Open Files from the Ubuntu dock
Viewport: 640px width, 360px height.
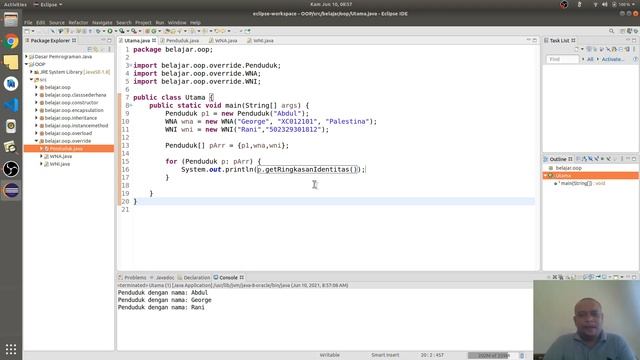11,19
